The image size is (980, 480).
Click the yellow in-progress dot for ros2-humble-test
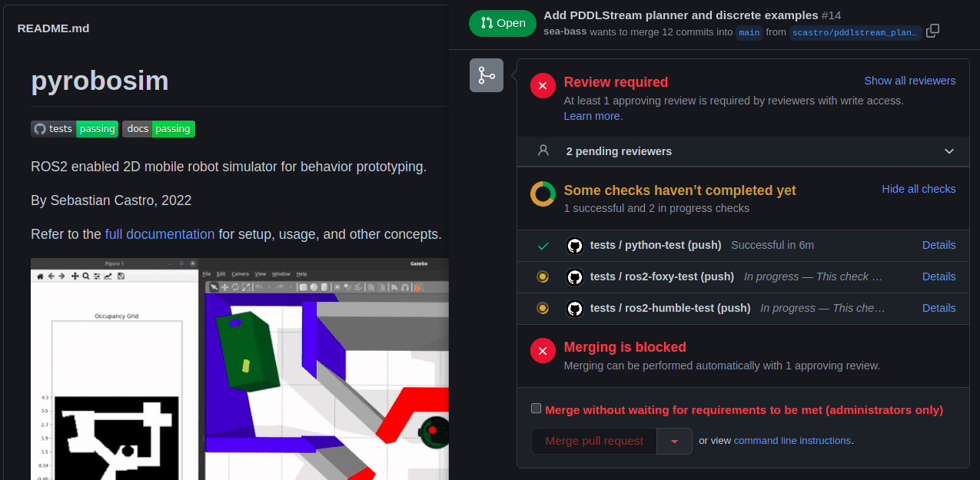coord(543,308)
